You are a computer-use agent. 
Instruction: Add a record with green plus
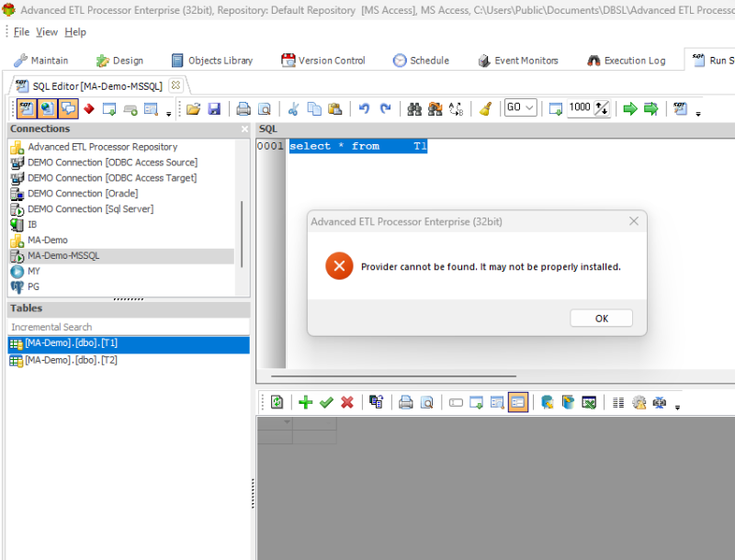coord(306,402)
